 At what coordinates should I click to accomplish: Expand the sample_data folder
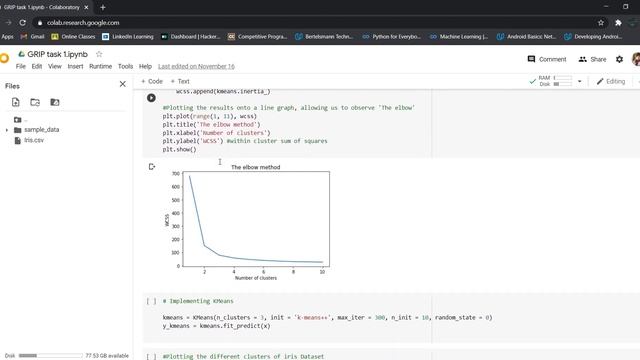point(7,130)
